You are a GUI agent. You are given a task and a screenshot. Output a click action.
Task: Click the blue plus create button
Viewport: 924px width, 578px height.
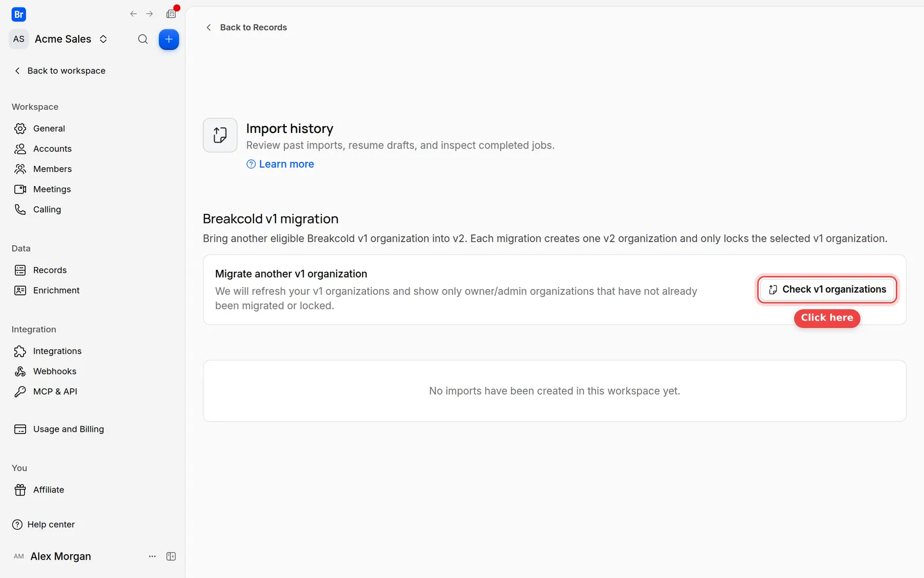pyautogui.click(x=169, y=39)
